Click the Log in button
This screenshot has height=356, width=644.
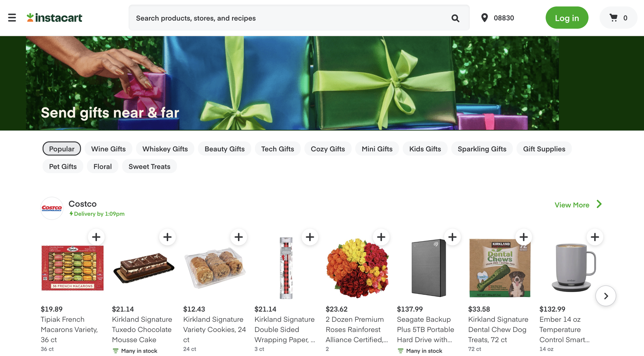point(566,18)
